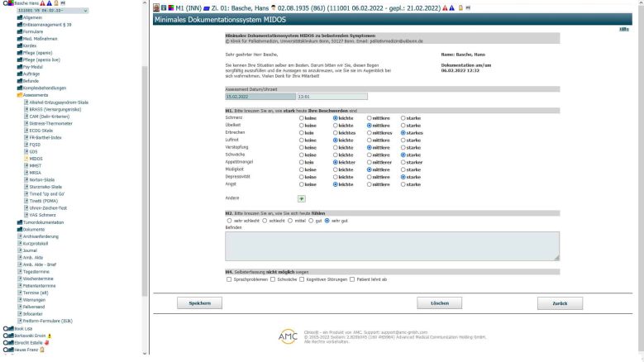This screenshot has height=362, width=644.
Task: Open MIDOS document icon in tree
Action: tap(26, 158)
